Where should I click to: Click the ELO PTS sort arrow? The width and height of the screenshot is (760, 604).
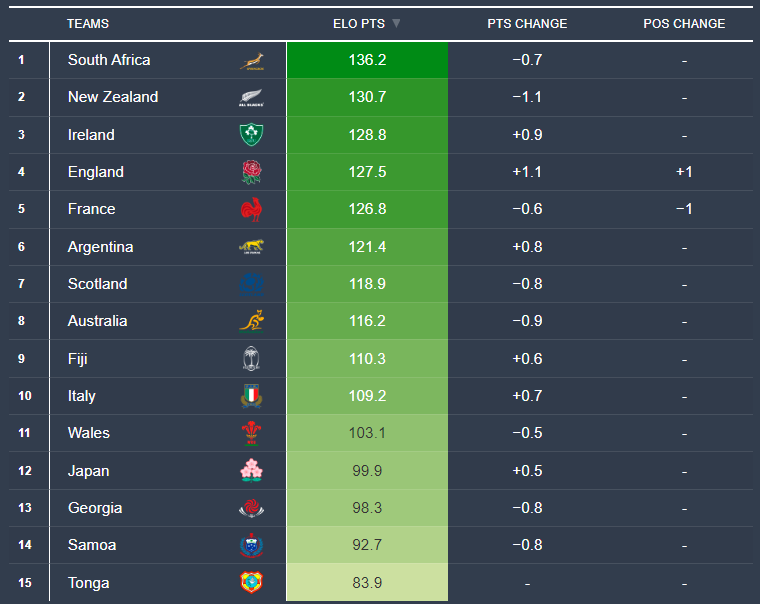396,23
